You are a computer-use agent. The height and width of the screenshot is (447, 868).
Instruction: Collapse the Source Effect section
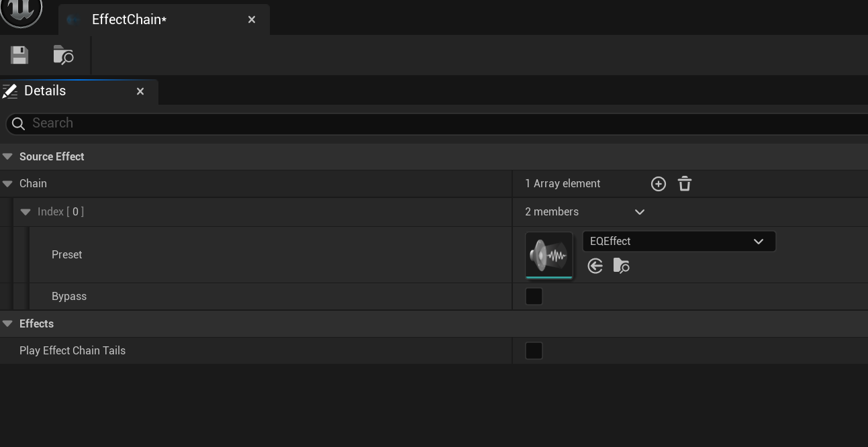point(7,157)
